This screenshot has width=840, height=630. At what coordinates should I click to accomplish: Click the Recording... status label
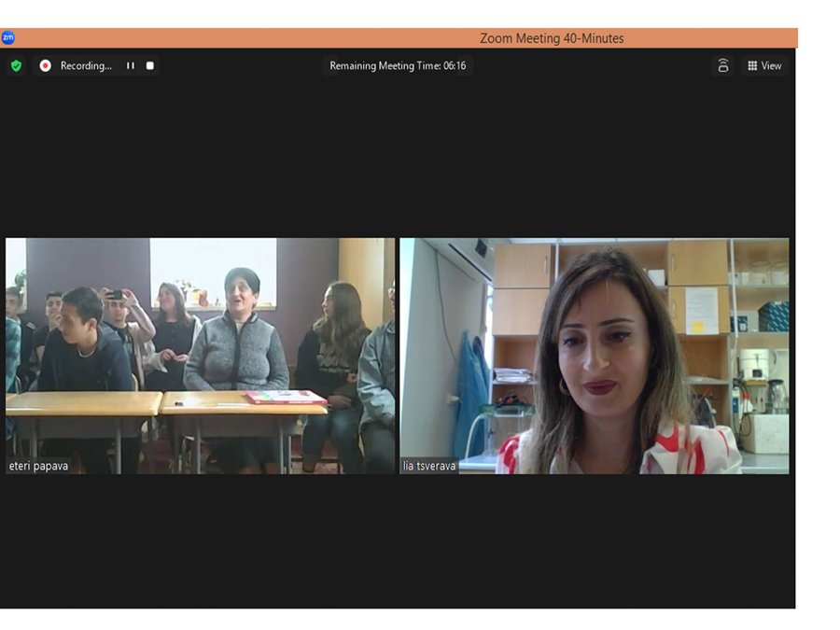85,66
